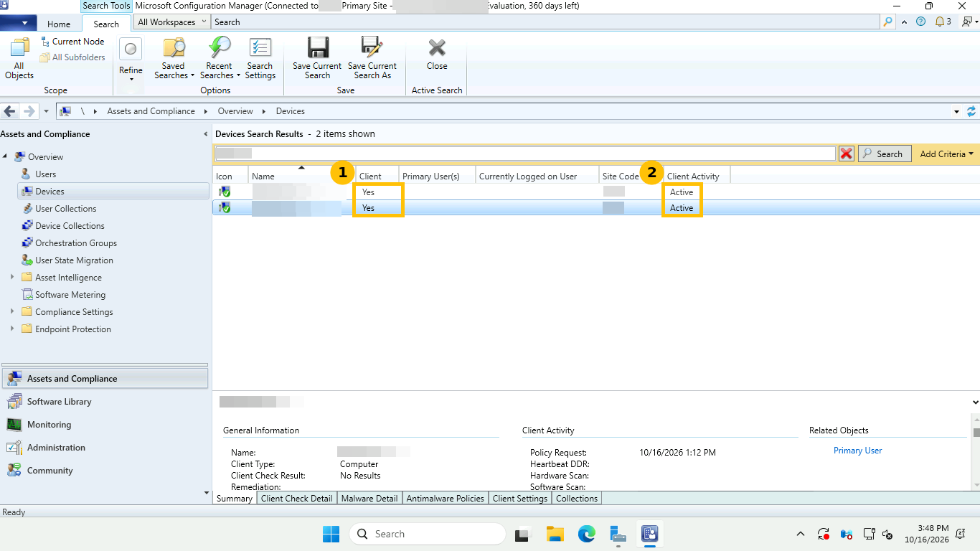Open the Administration workspace
Viewport: 980px width, 551px height.
pos(104,448)
